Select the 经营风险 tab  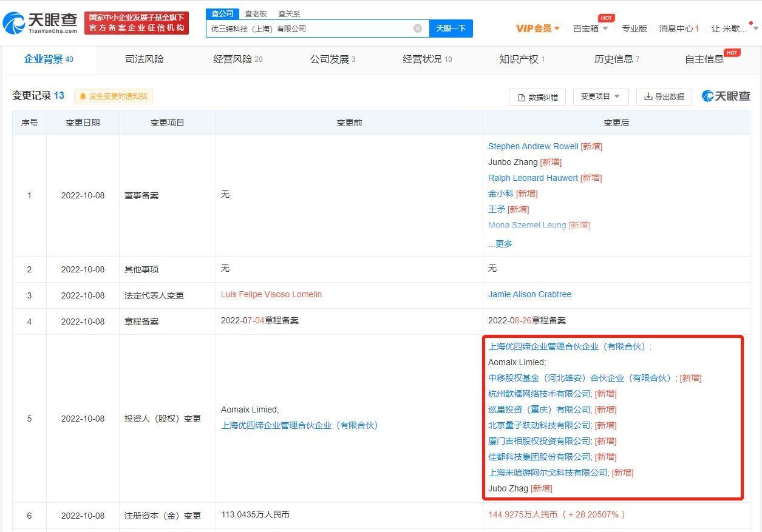238,59
